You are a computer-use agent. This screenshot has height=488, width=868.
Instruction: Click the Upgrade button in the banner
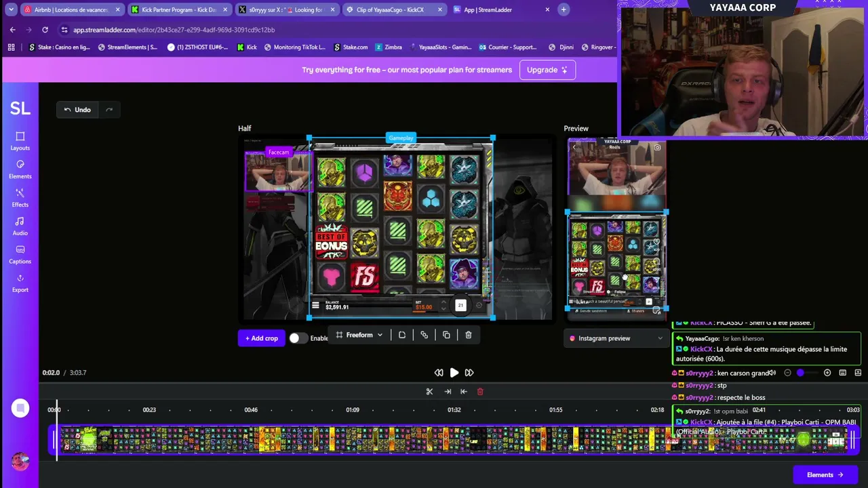click(x=547, y=70)
